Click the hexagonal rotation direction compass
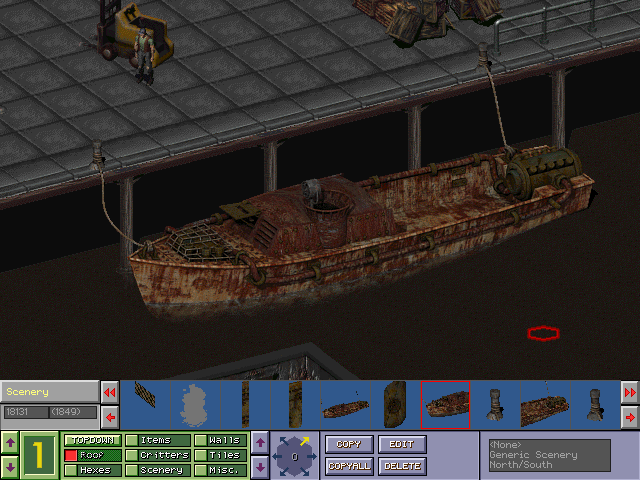This screenshot has width=640, height=480. 294,456
